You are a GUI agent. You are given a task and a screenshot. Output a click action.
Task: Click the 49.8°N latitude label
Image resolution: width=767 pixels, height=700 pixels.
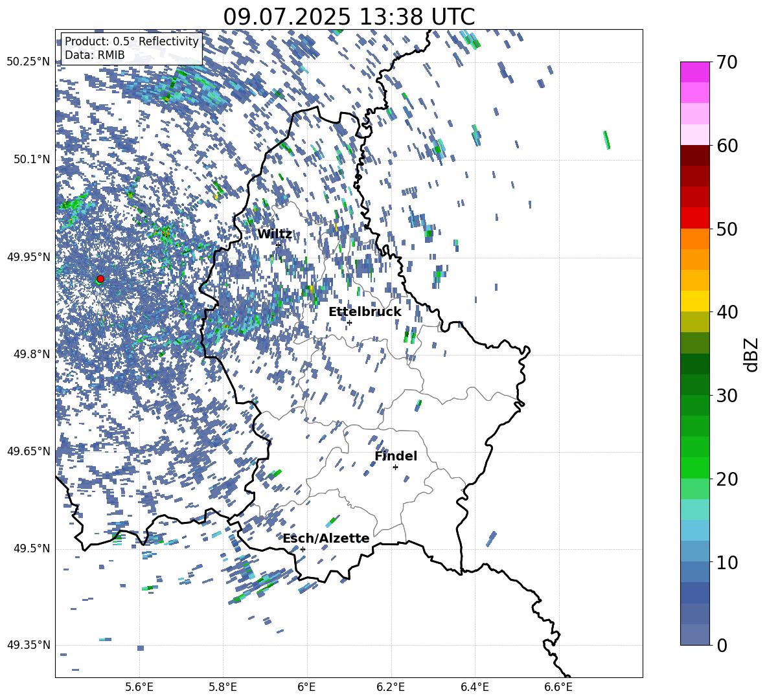[32, 354]
